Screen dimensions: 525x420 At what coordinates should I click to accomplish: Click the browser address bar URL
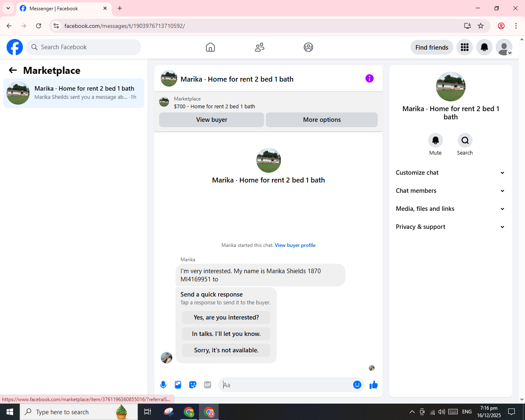click(x=125, y=26)
